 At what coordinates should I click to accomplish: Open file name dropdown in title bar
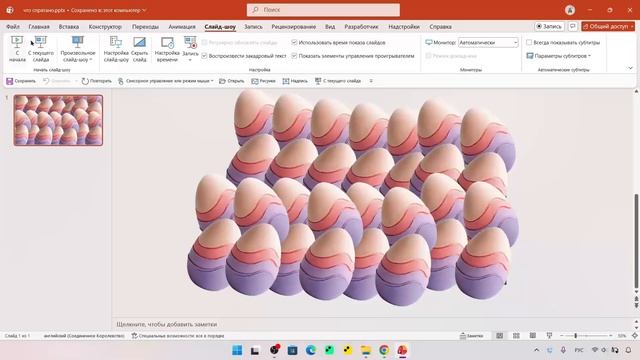pyautogui.click(x=144, y=10)
